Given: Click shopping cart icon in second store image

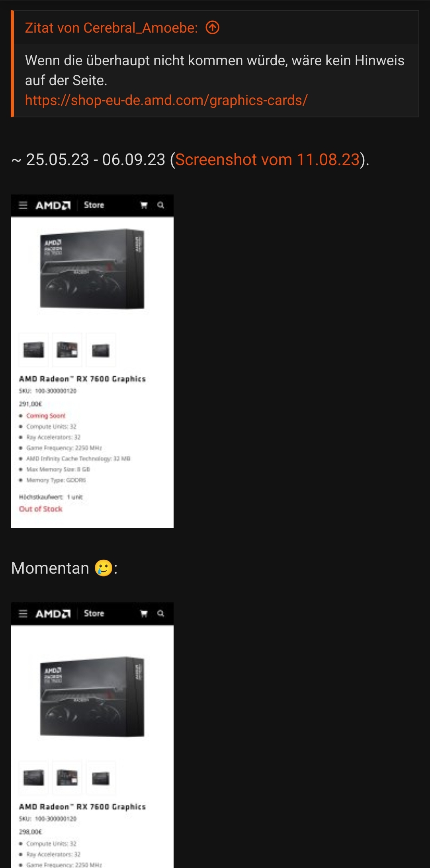Looking at the screenshot, I should click(x=144, y=613).
